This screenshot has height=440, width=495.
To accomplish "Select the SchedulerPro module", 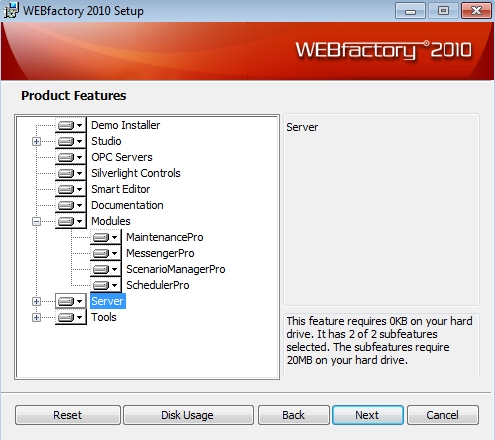I will (158, 285).
